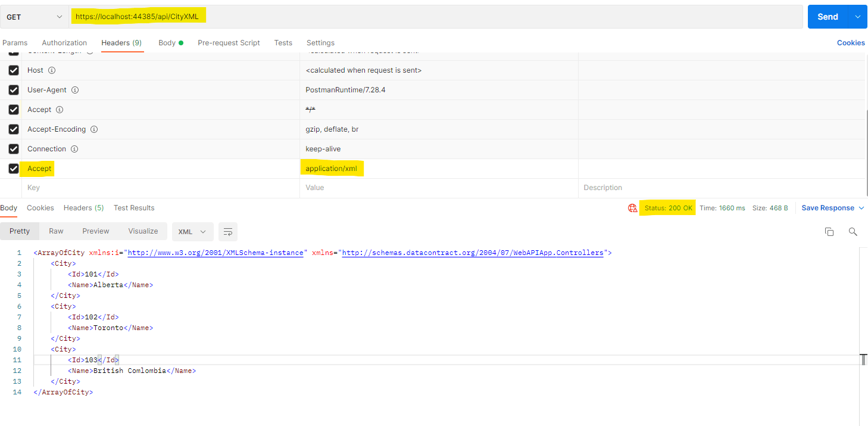Click the request URL field

[436, 17]
